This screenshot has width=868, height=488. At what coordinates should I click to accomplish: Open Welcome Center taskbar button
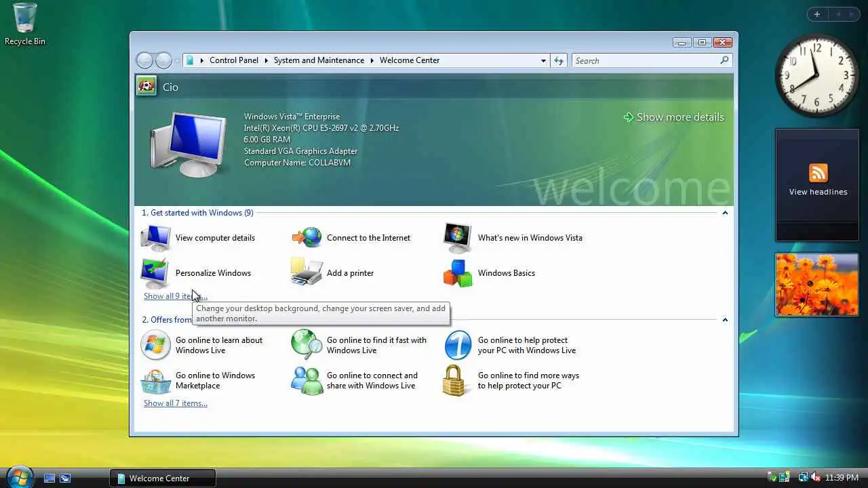pos(163,478)
